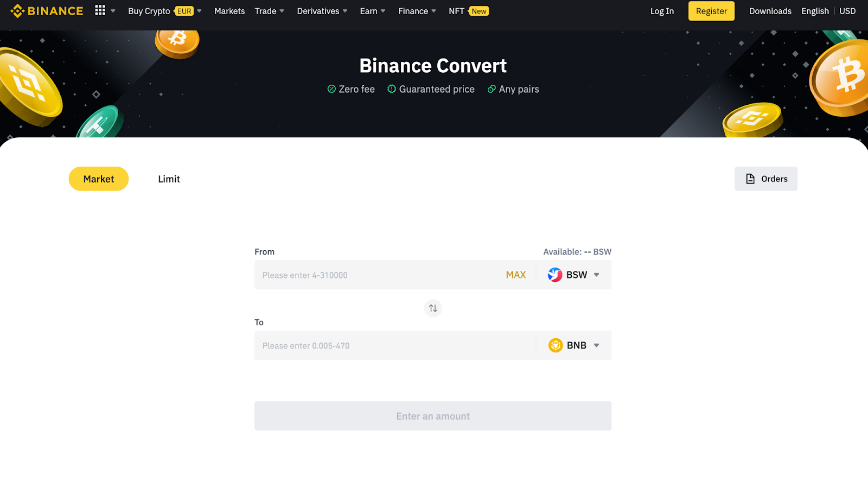Click the Any pairs link icon
This screenshot has width=868, height=487.
[x=492, y=88]
